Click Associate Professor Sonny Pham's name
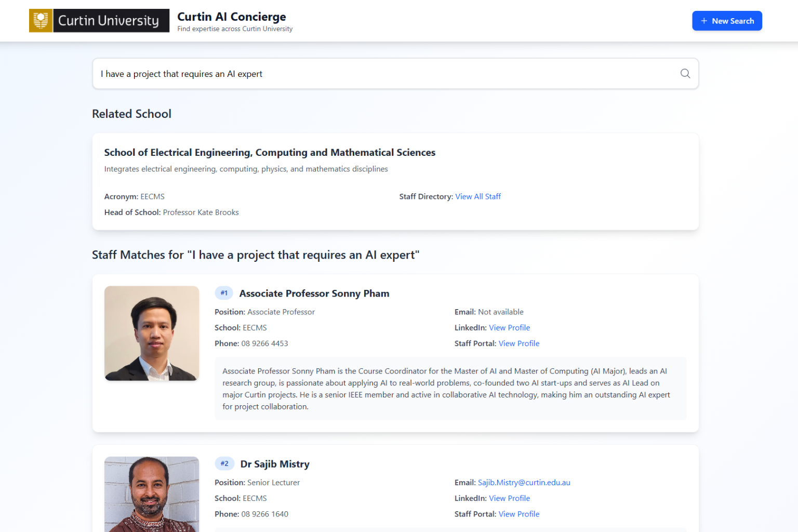This screenshot has height=532, width=798. [314, 293]
